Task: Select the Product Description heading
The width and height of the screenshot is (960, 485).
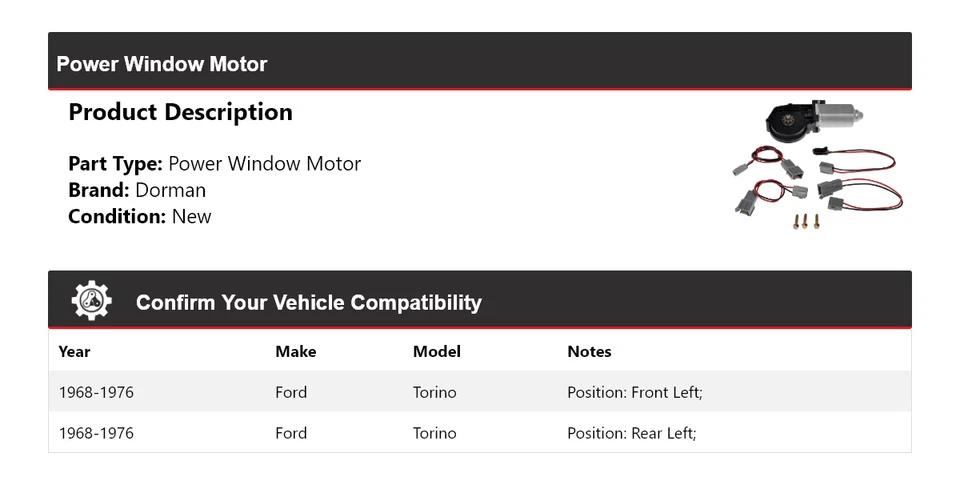Action: 180,112
